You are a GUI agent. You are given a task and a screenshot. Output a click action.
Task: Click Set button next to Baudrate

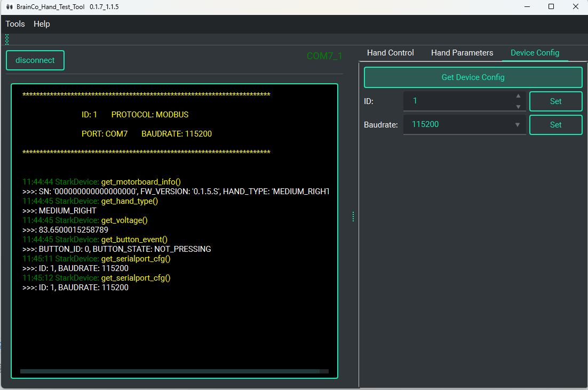click(555, 125)
